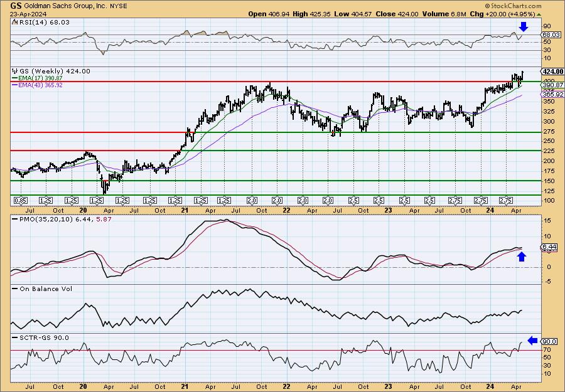Click the EMA(43) 365.92 legend text
565x392 pixels.
click(40, 85)
